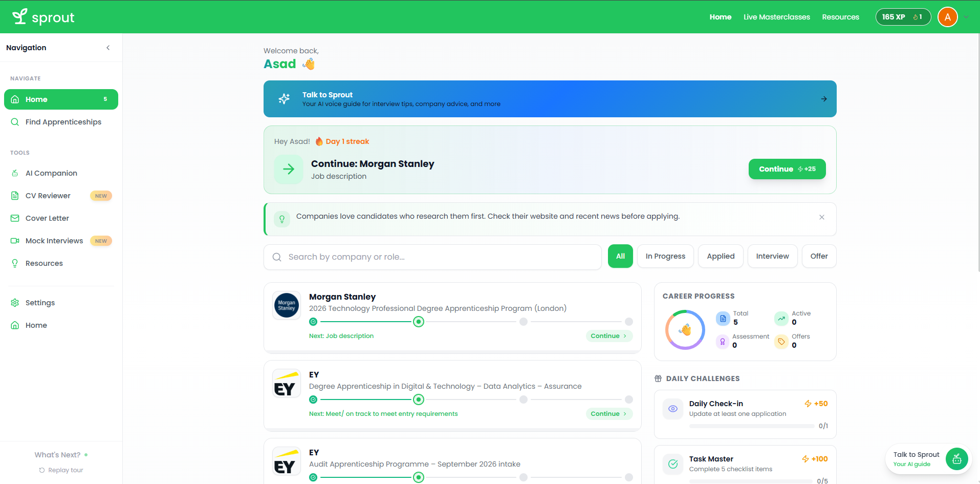Filter applications by Offer
The image size is (980, 484).
pyautogui.click(x=819, y=256)
